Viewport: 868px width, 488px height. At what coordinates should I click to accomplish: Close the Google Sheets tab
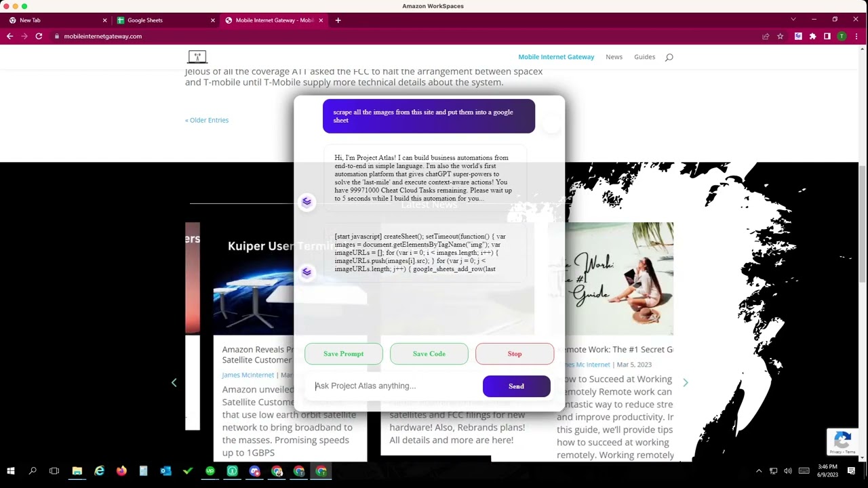pos(212,20)
